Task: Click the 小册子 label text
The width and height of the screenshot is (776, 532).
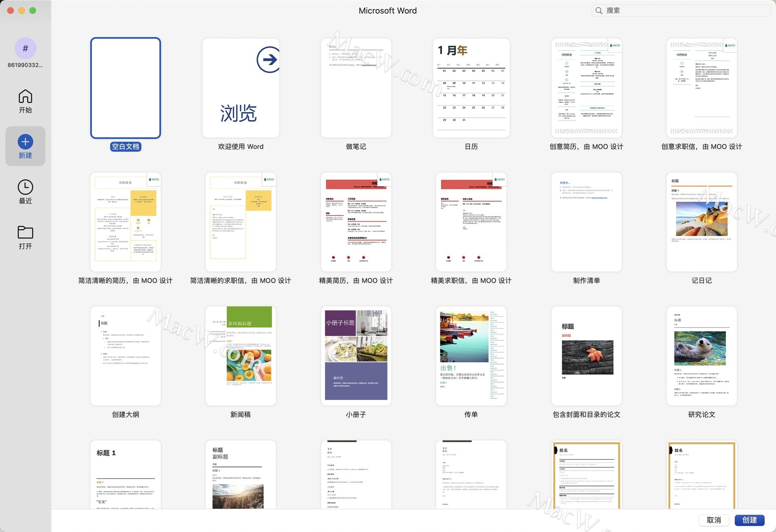Action: (356, 414)
